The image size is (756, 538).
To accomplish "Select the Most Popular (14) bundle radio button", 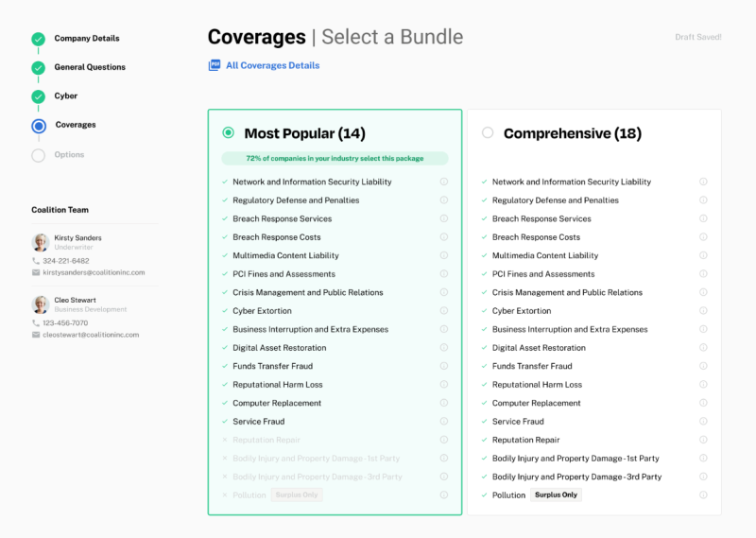I will pos(228,133).
